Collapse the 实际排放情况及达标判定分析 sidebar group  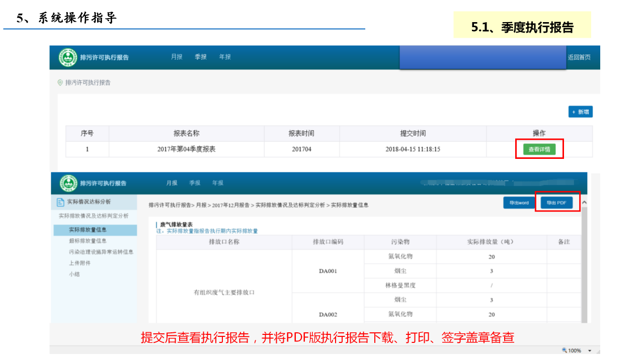94,216
